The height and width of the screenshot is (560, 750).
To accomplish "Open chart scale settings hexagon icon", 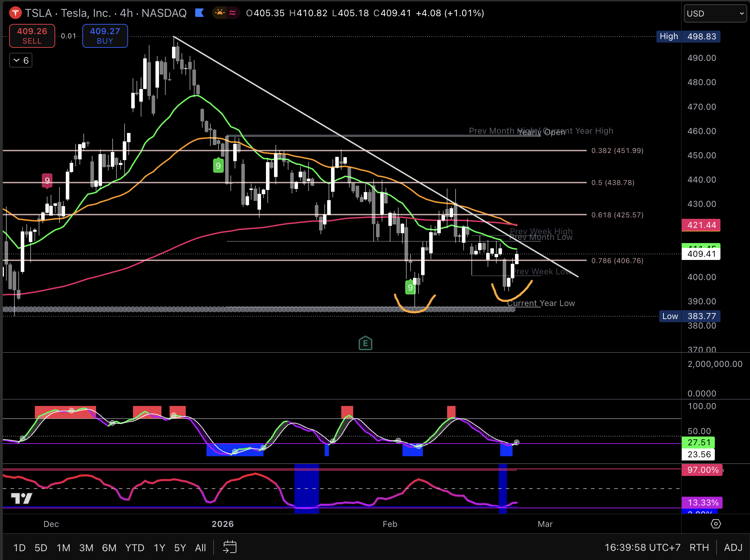I will point(716,524).
